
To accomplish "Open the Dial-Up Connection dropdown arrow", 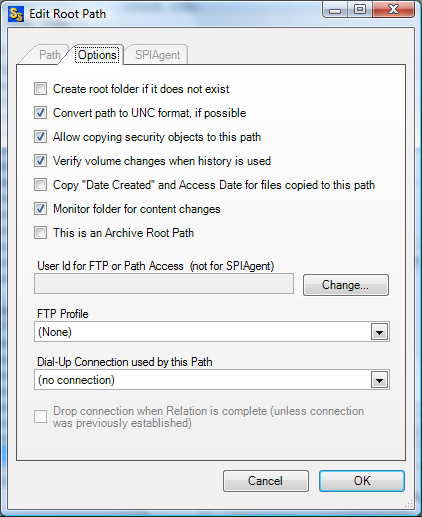I will [x=379, y=380].
